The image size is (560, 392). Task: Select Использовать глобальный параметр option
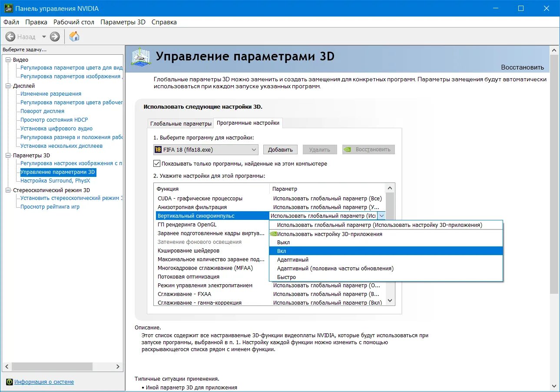386,225
